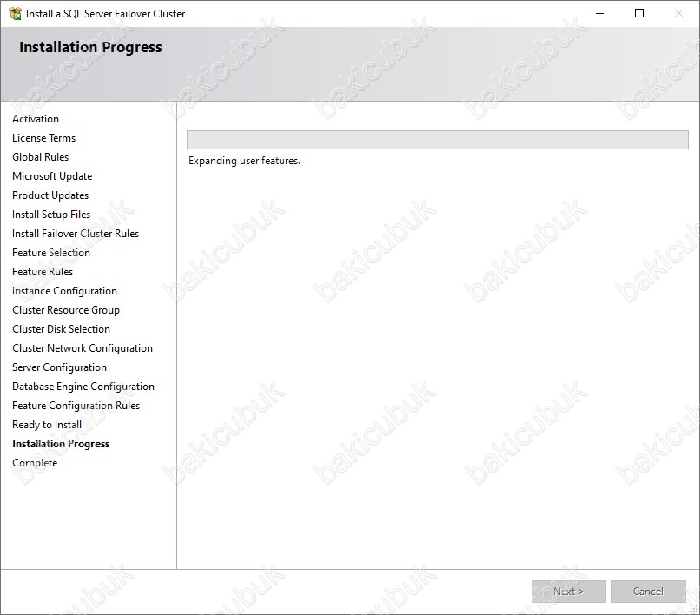Select the Feature Rules step
Image resolution: width=700 pixels, height=615 pixels.
point(43,272)
